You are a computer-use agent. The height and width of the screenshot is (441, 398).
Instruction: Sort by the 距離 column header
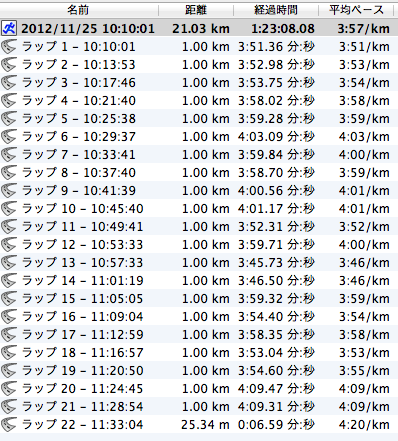[x=196, y=10]
